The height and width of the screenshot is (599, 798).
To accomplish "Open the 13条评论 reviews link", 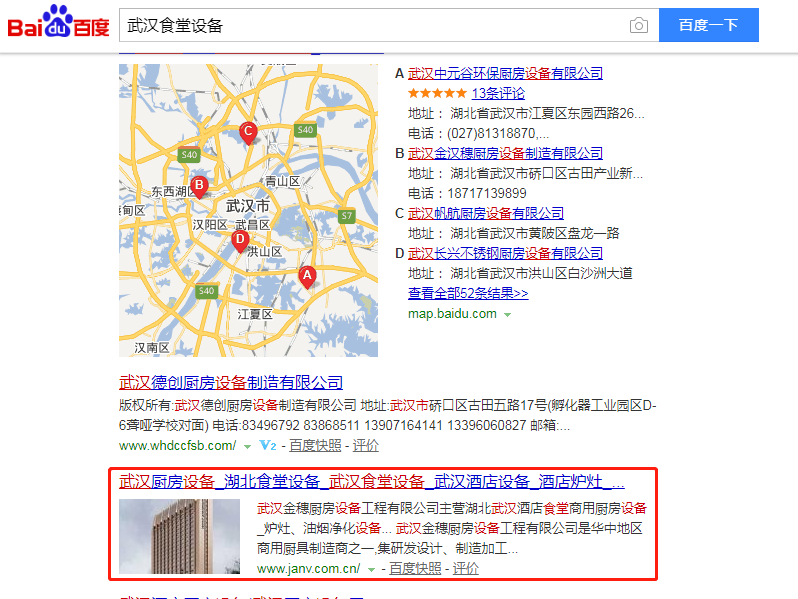I will point(498,93).
